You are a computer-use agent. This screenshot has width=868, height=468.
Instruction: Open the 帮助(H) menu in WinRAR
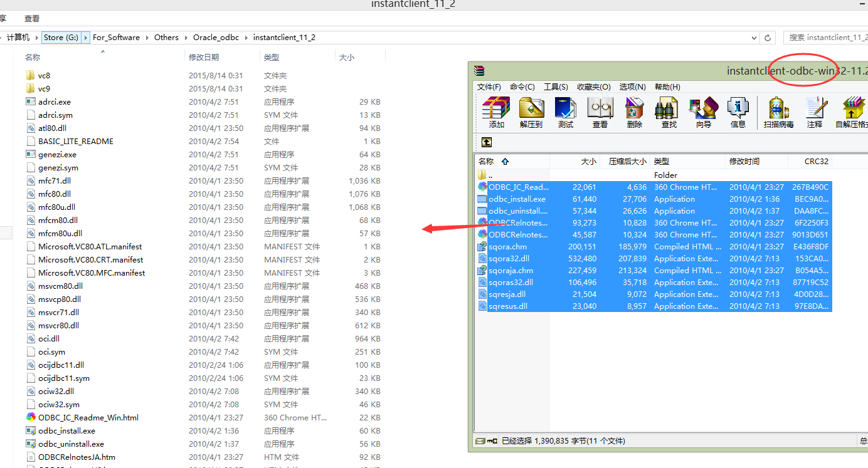pyautogui.click(x=667, y=87)
